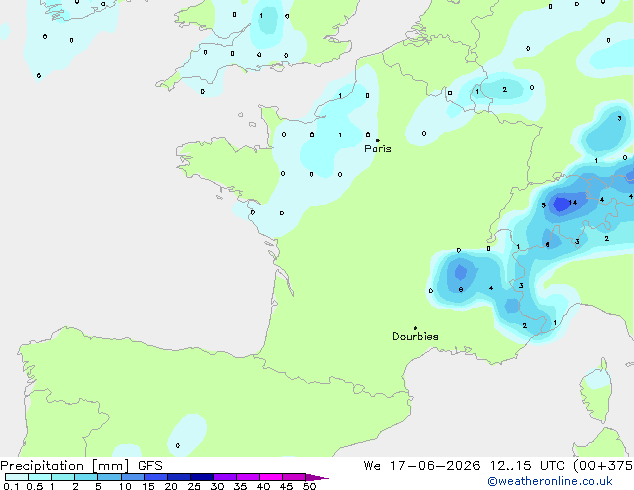
Task: Select legend swatch between 45 and 50
Action: pos(294,477)
